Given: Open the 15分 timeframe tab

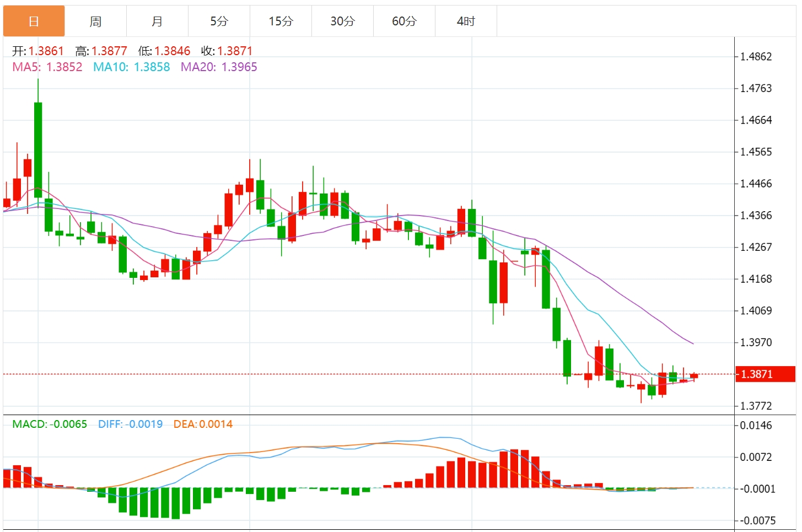Looking at the screenshot, I should coord(281,22).
